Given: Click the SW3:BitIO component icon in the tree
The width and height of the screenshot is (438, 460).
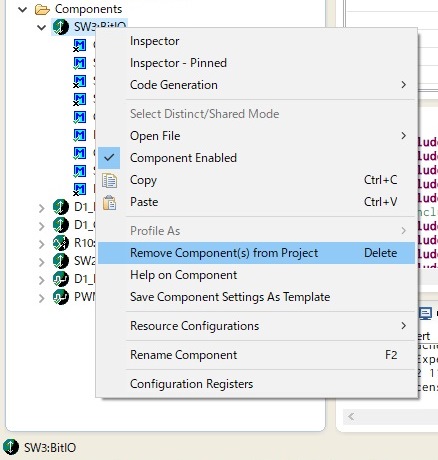Looking at the screenshot, I should (61, 27).
